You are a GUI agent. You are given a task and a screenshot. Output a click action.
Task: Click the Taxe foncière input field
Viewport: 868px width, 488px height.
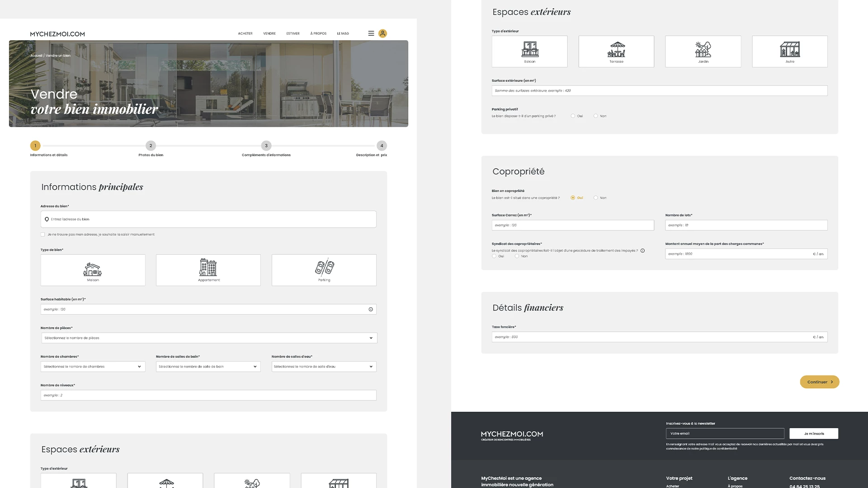(x=660, y=337)
